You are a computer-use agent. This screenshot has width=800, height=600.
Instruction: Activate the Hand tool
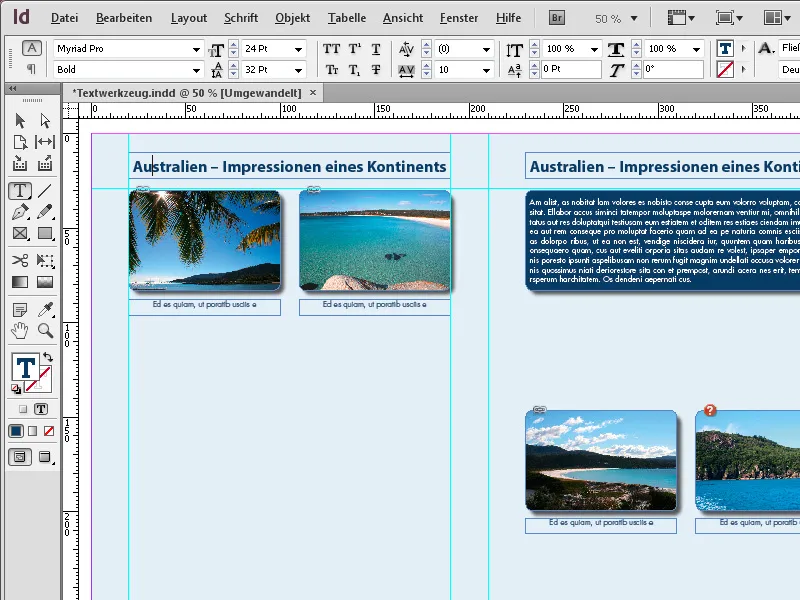pos(20,331)
